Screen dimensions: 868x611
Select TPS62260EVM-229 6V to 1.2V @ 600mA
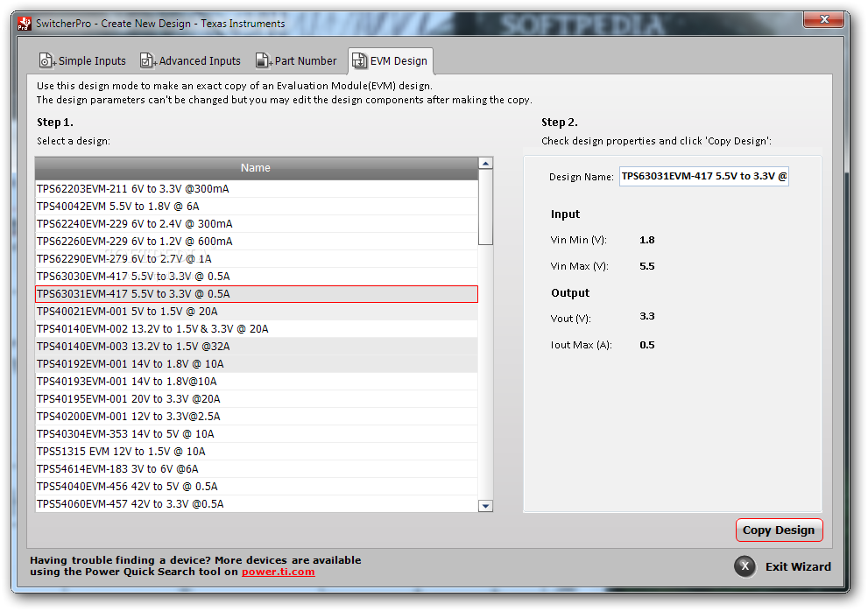[x=257, y=242]
